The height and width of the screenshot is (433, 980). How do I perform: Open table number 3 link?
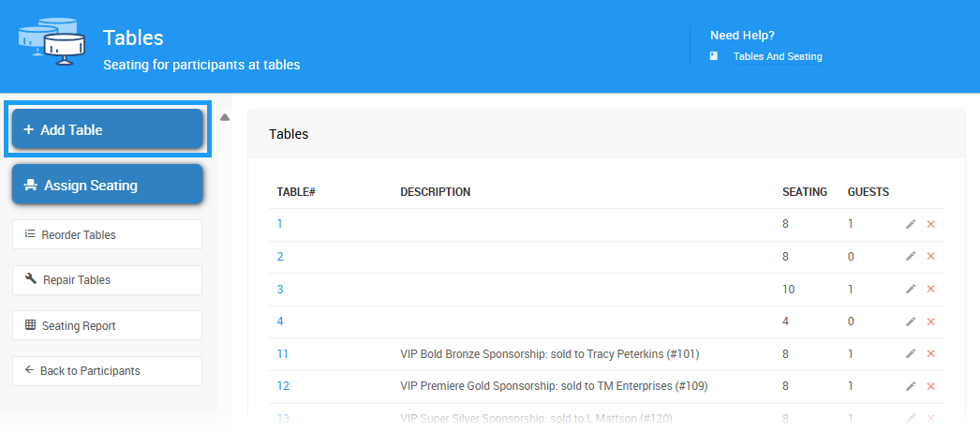pos(280,290)
